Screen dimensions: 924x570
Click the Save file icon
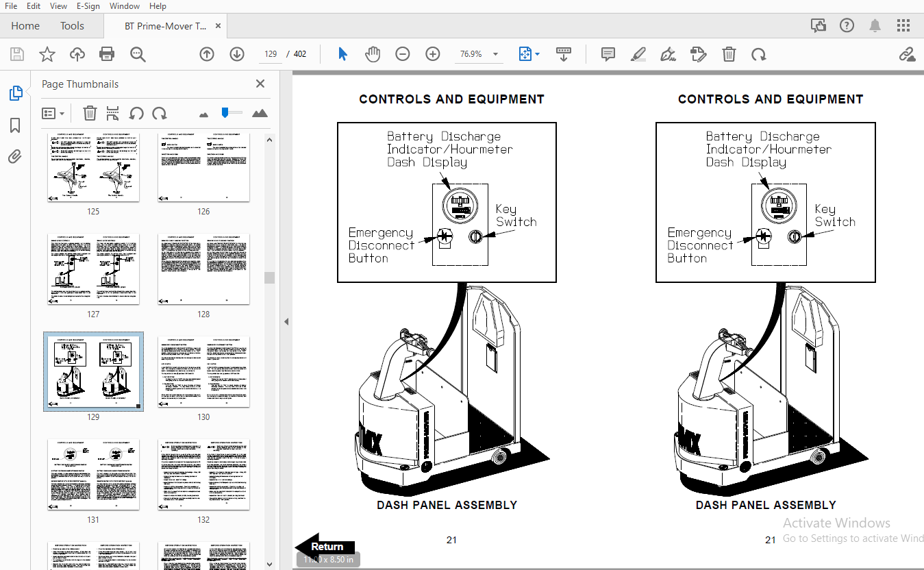[x=17, y=54]
